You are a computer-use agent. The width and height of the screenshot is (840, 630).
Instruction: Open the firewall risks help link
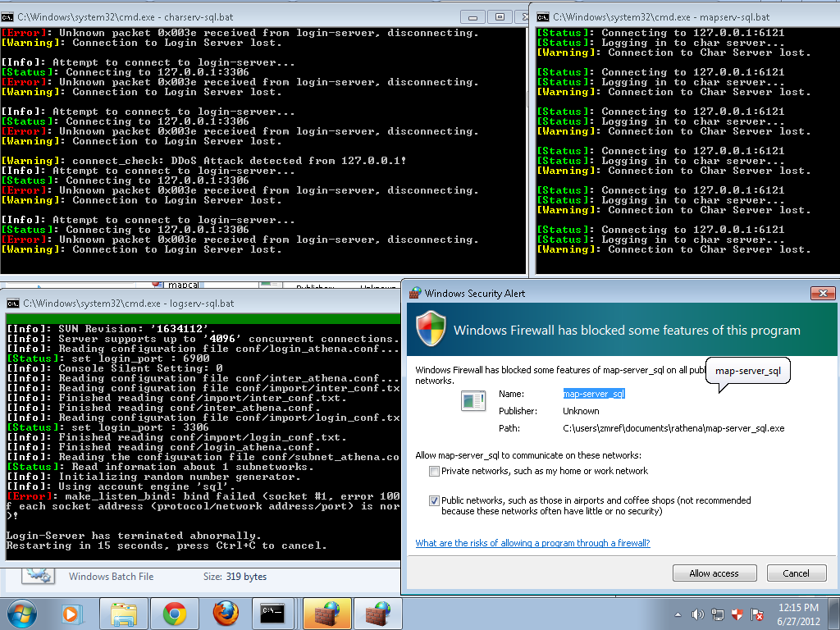[532, 543]
